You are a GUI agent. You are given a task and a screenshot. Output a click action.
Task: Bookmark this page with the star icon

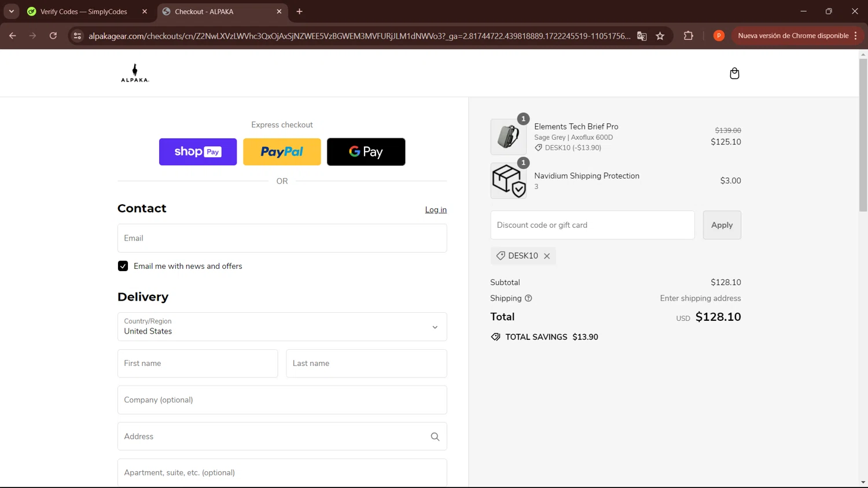(660, 36)
